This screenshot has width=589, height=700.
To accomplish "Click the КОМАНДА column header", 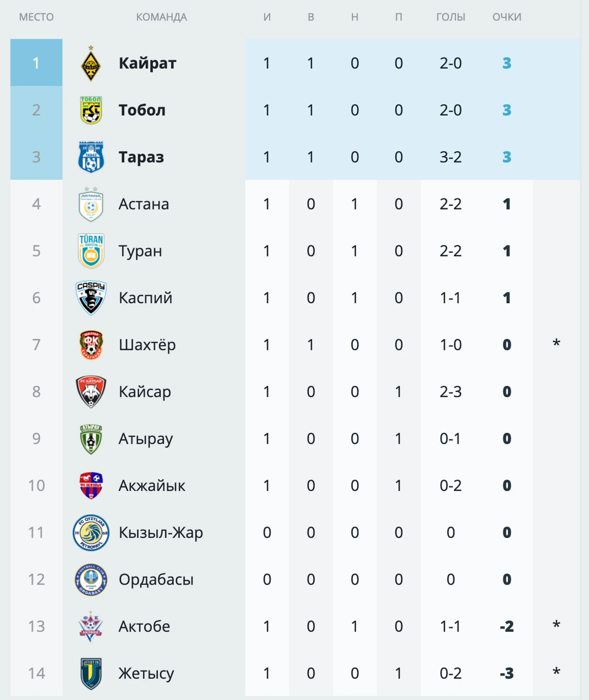I will tap(161, 17).
